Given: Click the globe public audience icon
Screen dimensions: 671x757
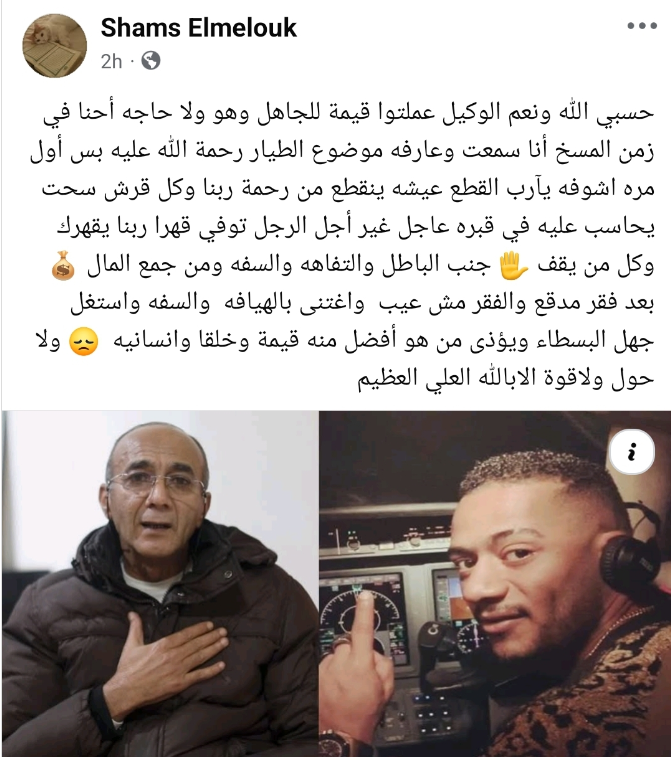Looking at the screenshot, I should (x=151, y=61).
